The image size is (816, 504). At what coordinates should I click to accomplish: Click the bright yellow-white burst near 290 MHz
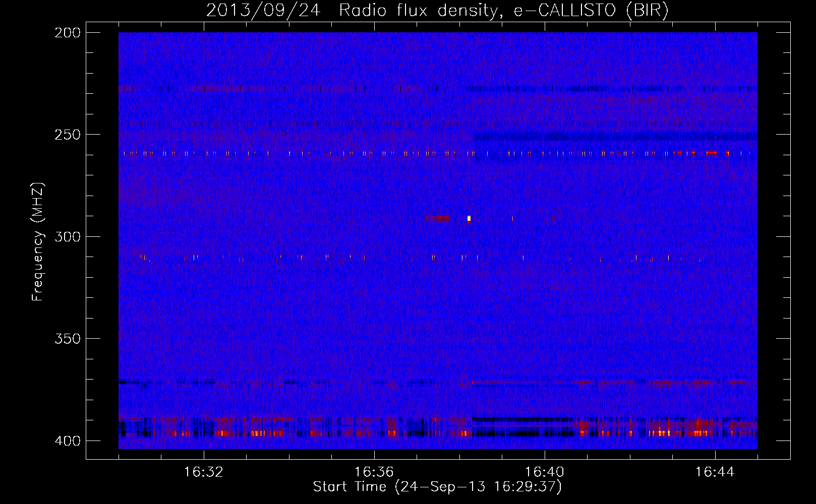[469, 218]
